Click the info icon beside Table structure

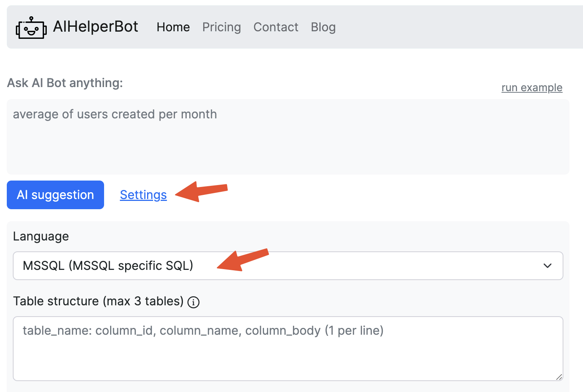tap(193, 302)
